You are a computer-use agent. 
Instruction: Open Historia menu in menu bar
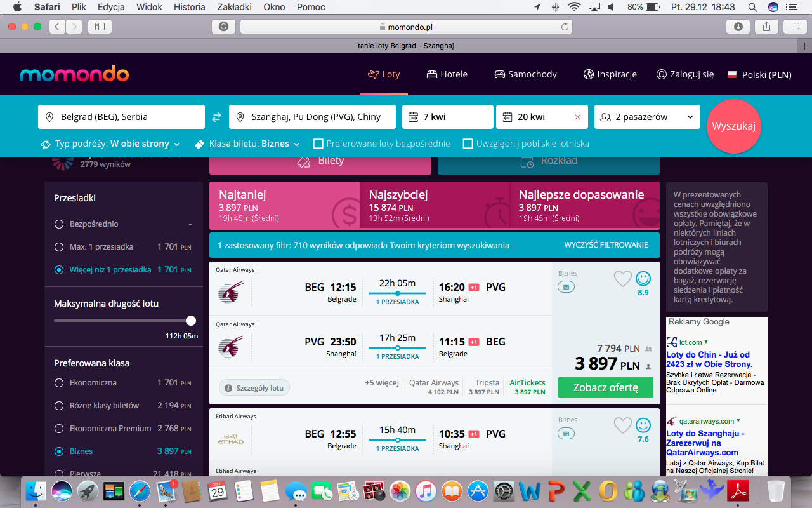[189, 7]
